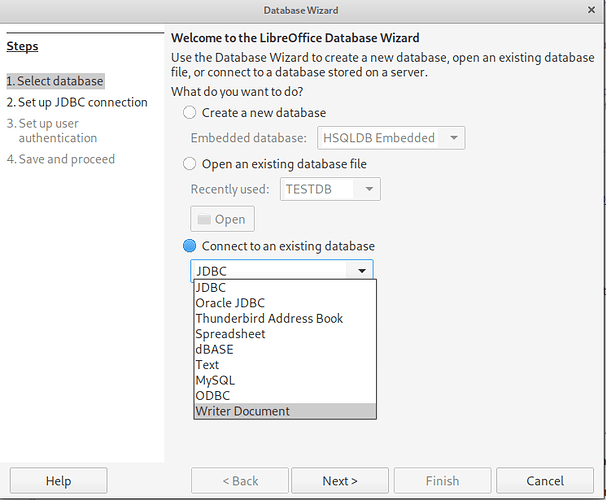The image size is (606, 500).
Task: Click the wizard welcome heading
Action: (x=295, y=38)
